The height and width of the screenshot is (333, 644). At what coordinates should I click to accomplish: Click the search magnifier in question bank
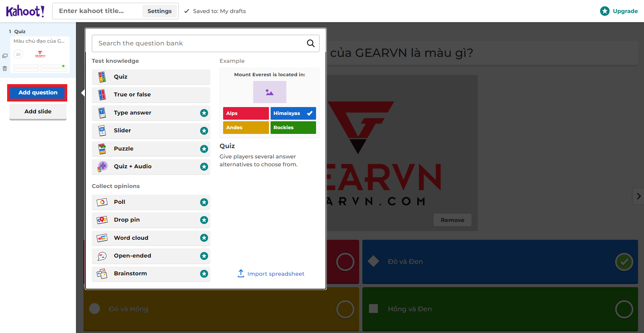pyautogui.click(x=311, y=43)
